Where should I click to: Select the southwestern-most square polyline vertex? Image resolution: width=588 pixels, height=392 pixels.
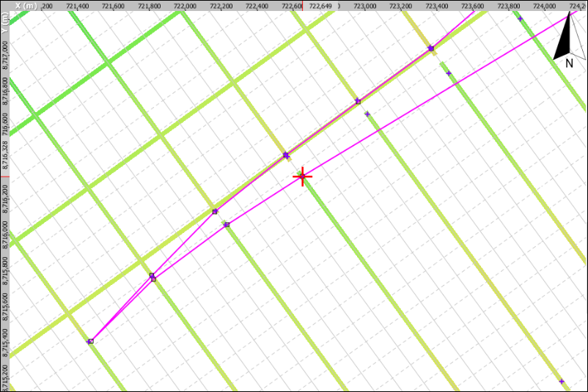90,341
